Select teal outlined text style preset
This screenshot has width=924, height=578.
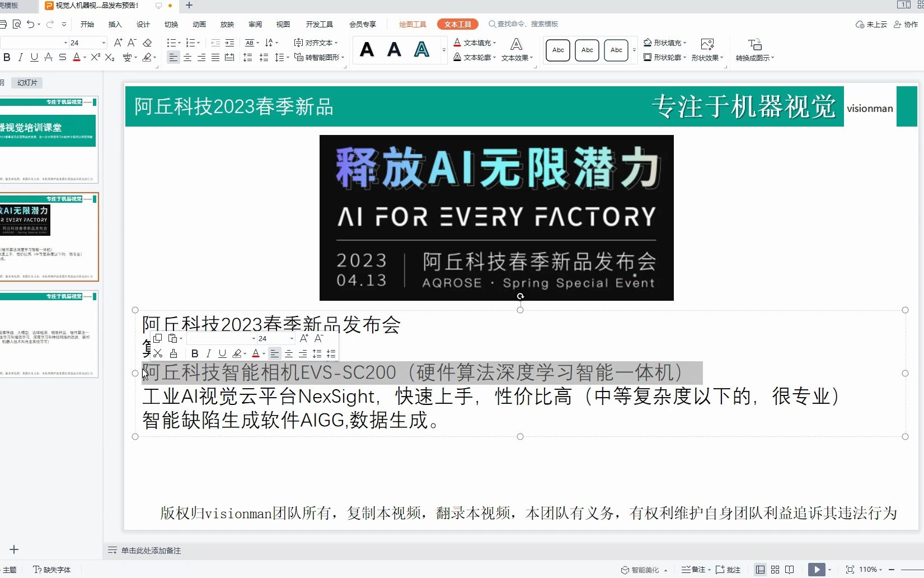421,49
